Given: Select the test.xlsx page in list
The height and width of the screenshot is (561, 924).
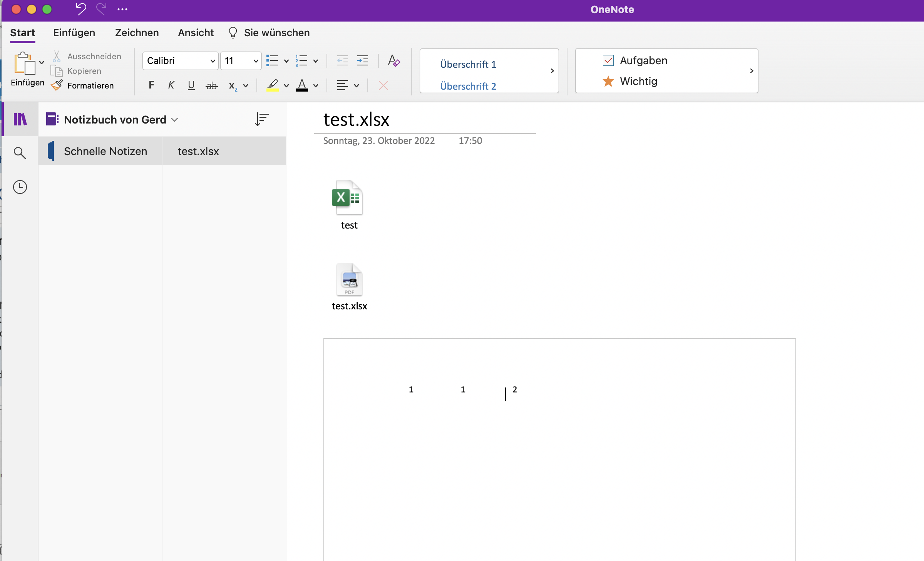Looking at the screenshot, I should point(224,151).
